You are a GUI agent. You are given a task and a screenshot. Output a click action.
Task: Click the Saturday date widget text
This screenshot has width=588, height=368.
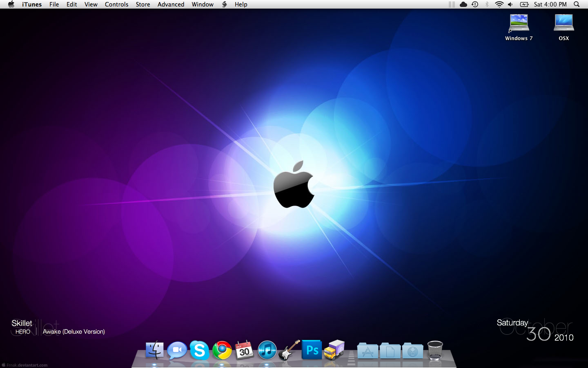[x=512, y=323]
